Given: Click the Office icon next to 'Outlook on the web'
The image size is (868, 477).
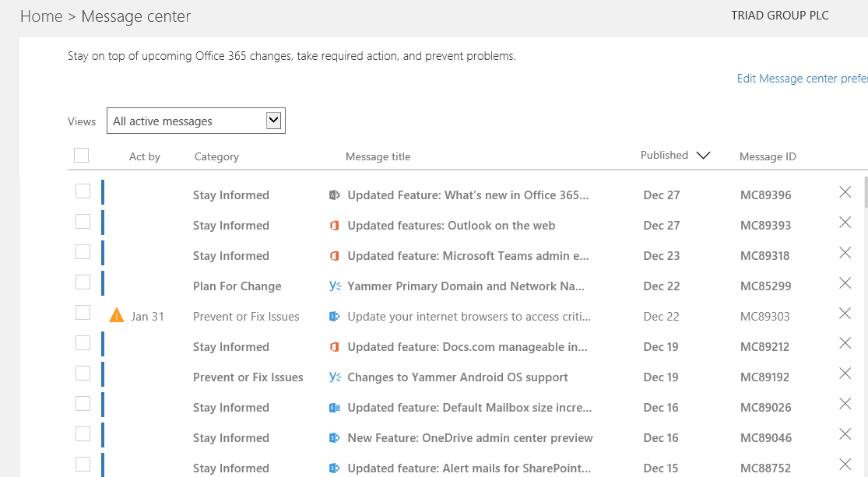Looking at the screenshot, I should [335, 225].
